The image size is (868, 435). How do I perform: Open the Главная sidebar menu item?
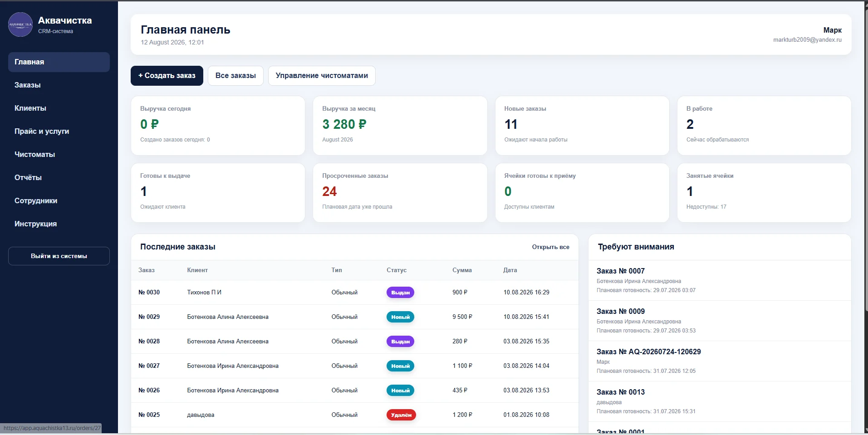(x=59, y=62)
